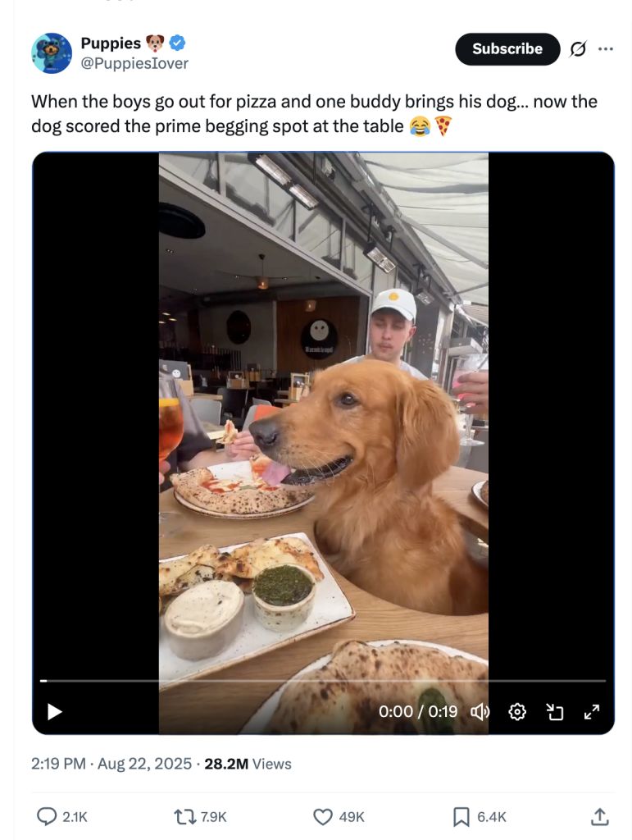
Task: Open video settings gear icon
Action: click(517, 711)
